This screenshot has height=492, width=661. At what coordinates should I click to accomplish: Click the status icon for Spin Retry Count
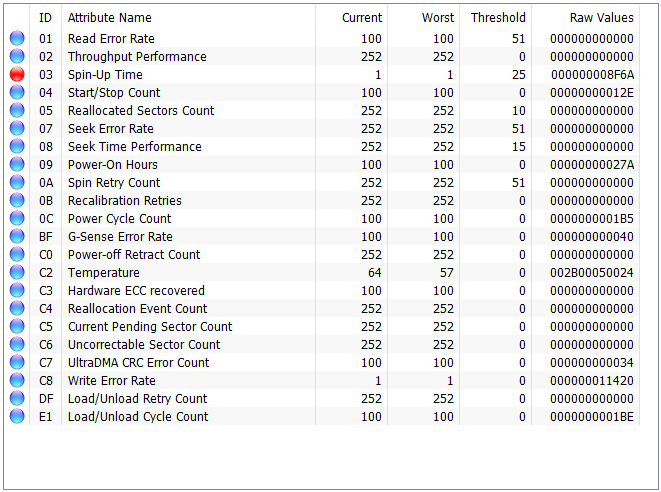(17, 182)
